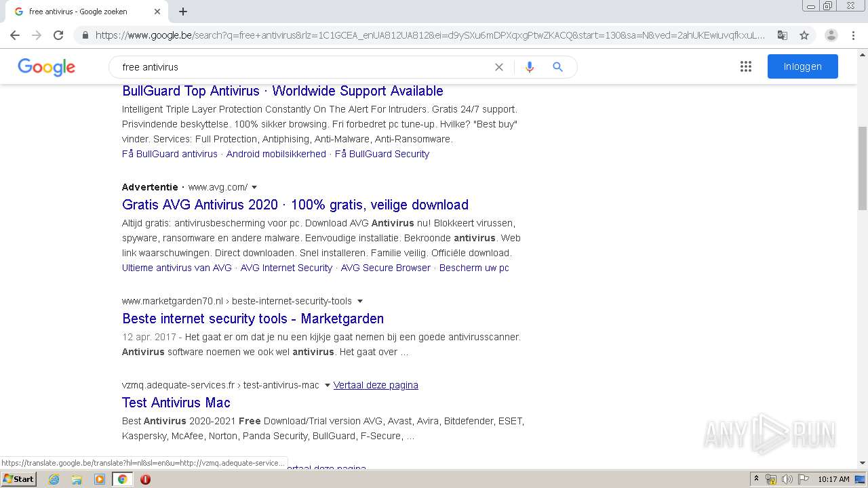This screenshot has height=488, width=868.
Task: Show hidden tray icons arrow
Action: [757, 479]
